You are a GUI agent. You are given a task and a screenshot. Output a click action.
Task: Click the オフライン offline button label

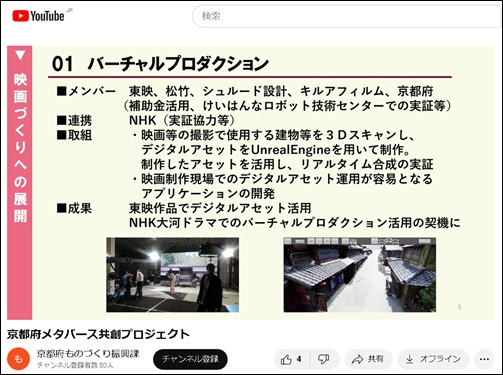[440, 359]
